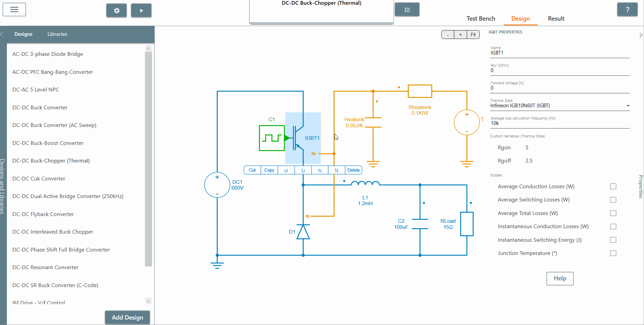Open the Libraries tab
This screenshot has height=325, width=644.
57,34
